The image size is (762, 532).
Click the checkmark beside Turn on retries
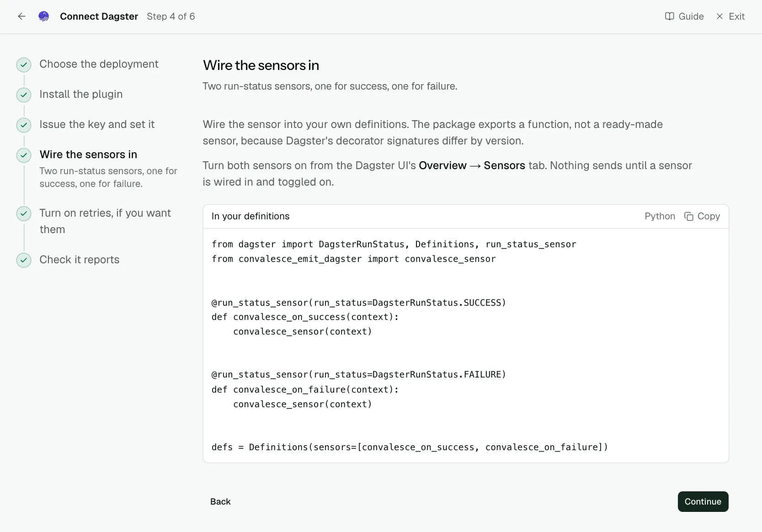(24, 213)
